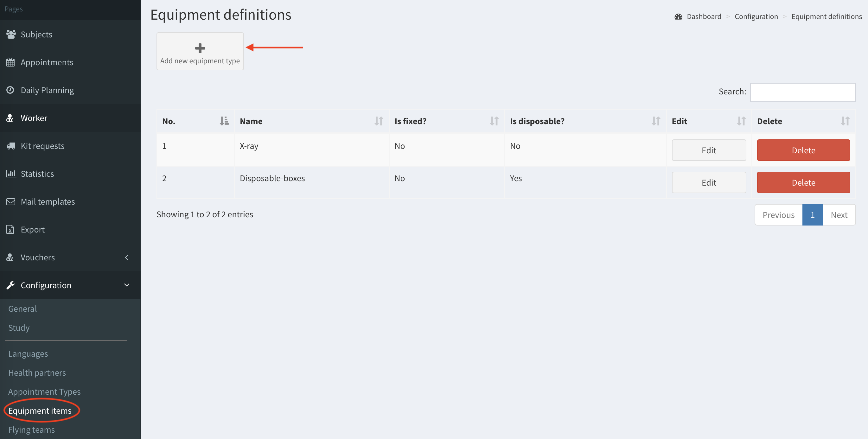868x439 pixels.
Task: Click the Subjects users icon
Action: click(x=11, y=34)
